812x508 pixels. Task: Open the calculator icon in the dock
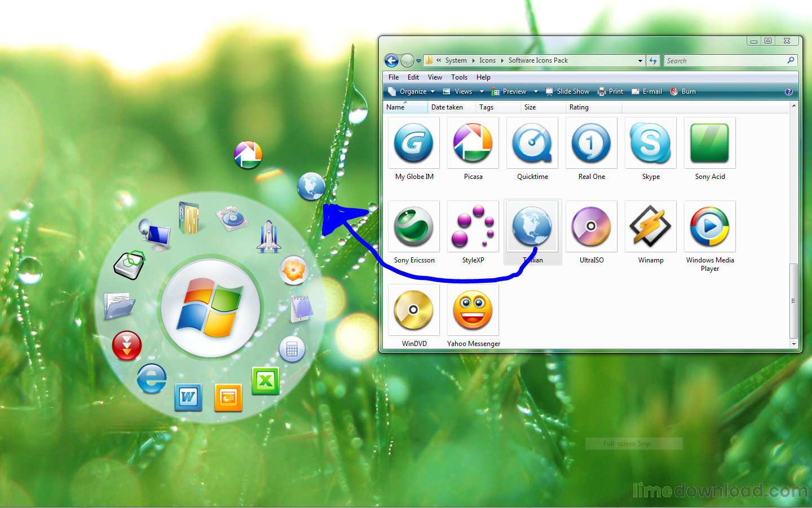tap(292, 349)
